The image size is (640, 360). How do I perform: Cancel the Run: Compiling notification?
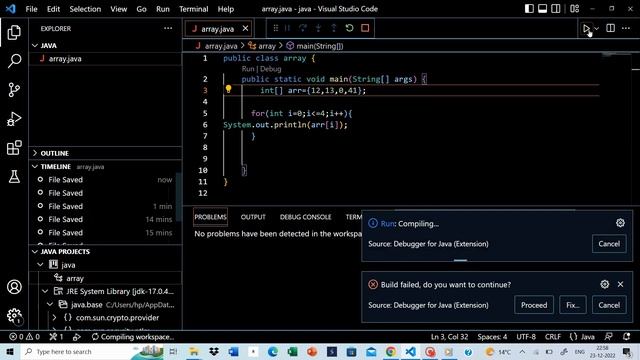tap(609, 244)
